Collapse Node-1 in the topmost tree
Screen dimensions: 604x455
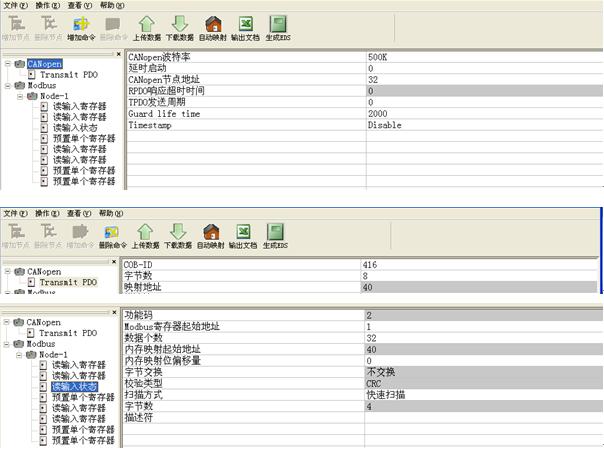tap(20, 96)
